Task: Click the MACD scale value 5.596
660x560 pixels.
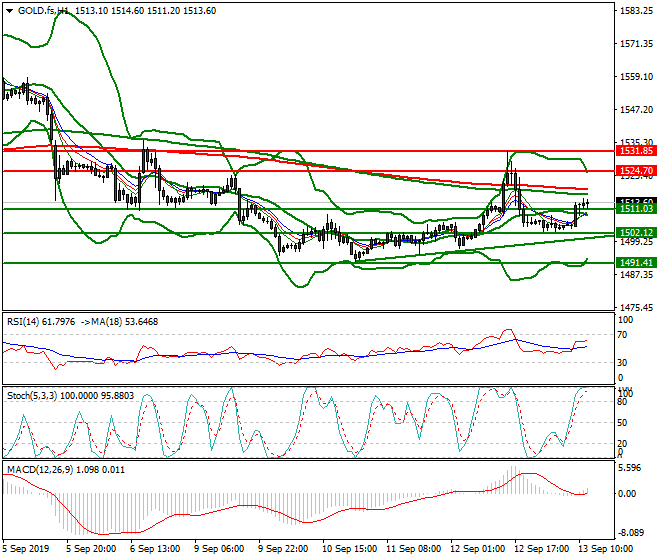Action: pos(629,468)
